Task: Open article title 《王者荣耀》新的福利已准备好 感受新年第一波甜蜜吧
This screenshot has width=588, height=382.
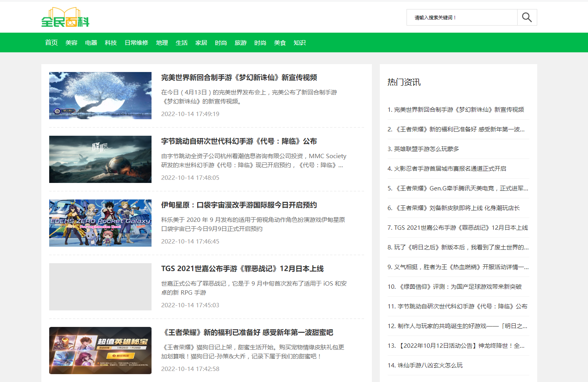Action: click(247, 332)
